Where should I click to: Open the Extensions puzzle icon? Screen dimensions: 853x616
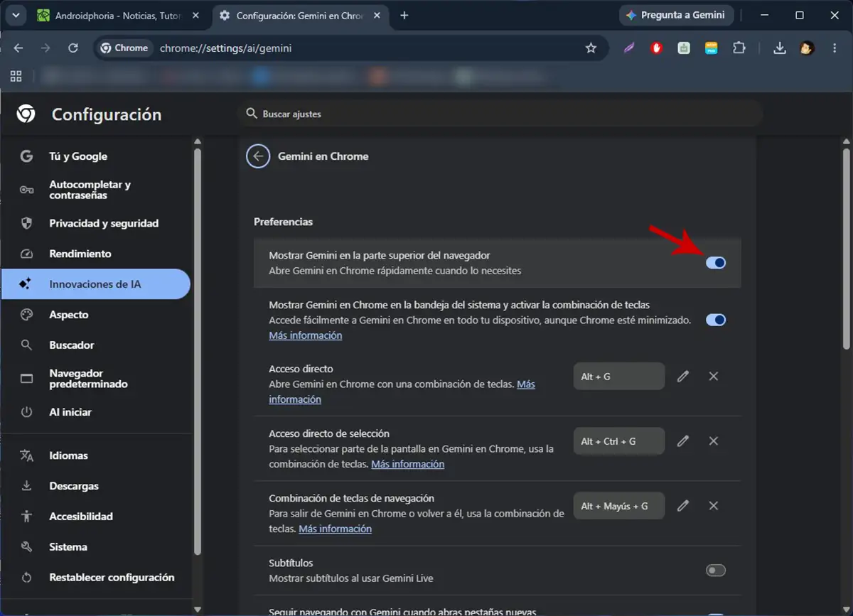pos(739,48)
